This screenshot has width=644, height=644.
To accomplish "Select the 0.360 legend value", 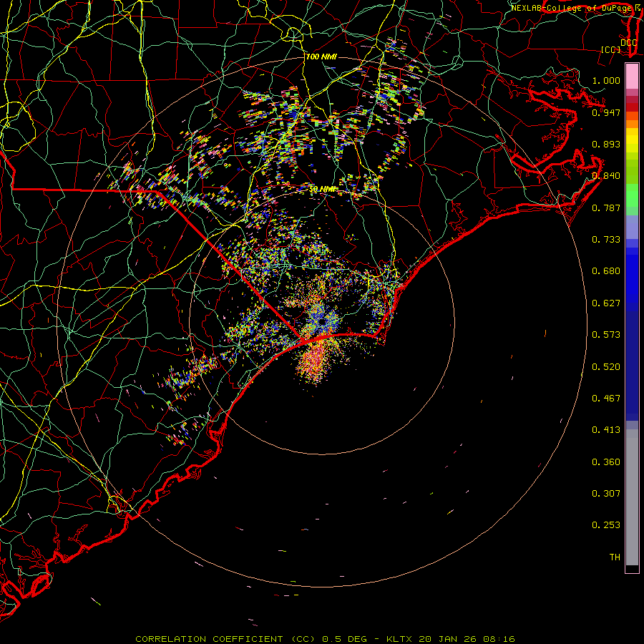I will click(606, 462).
